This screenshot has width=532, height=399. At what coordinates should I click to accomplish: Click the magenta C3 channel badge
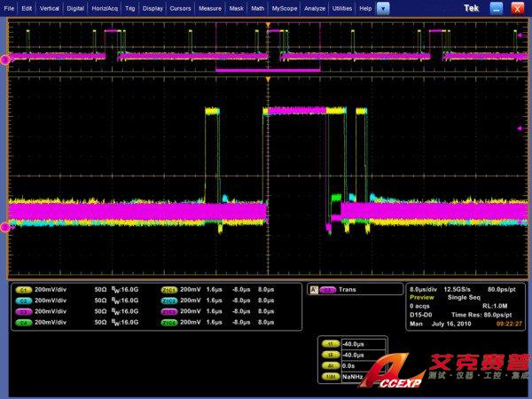23,312
